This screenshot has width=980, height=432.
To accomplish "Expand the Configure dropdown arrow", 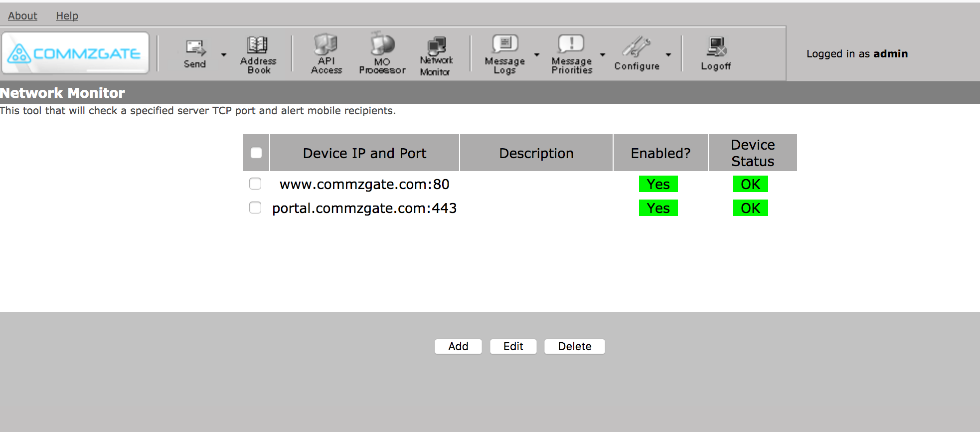I will click(668, 54).
